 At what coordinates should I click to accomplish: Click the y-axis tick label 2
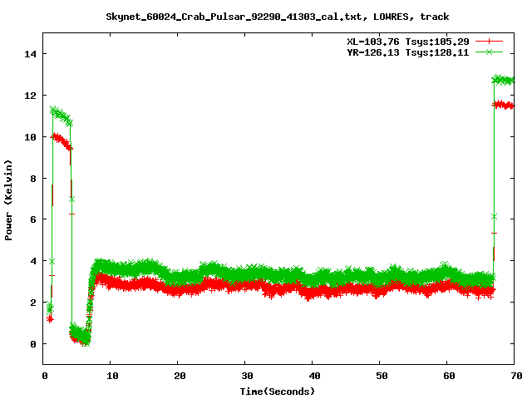click(33, 303)
